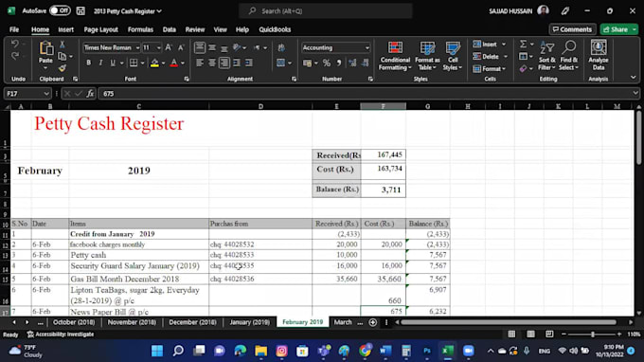Open Windows Start menu
Viewport: 644px width, 362px height.
pos(157,351)
